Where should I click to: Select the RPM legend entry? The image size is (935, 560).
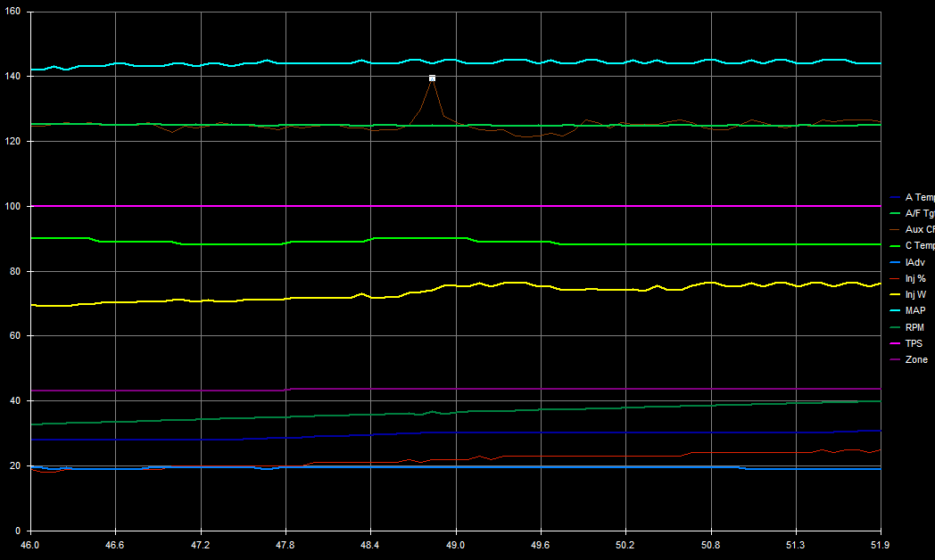pos(907,327)
